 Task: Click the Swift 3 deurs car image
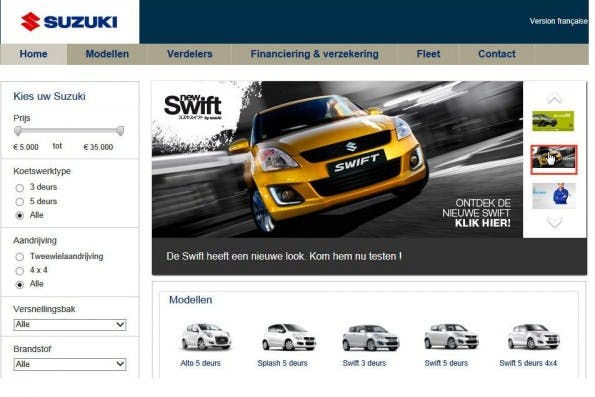pos(370,337)
